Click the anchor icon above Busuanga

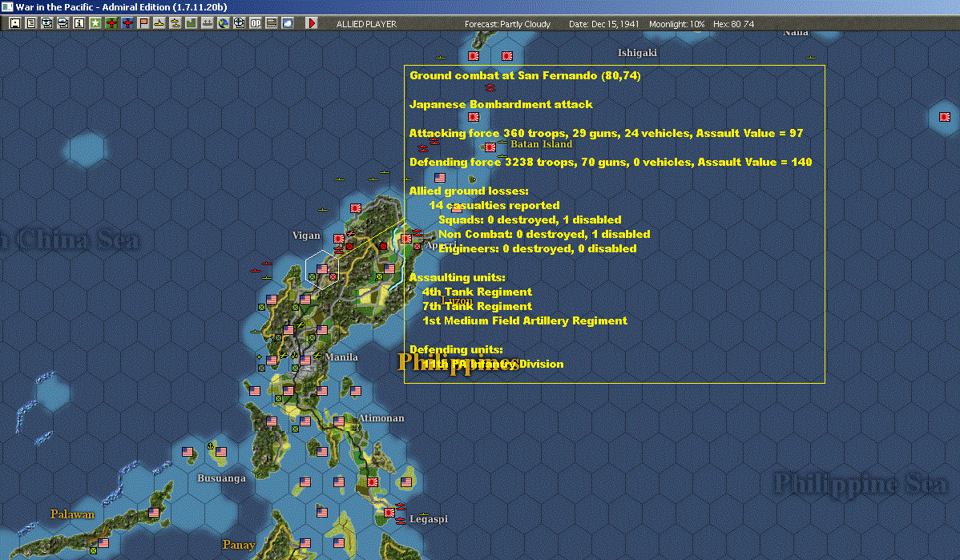point(211,445)
